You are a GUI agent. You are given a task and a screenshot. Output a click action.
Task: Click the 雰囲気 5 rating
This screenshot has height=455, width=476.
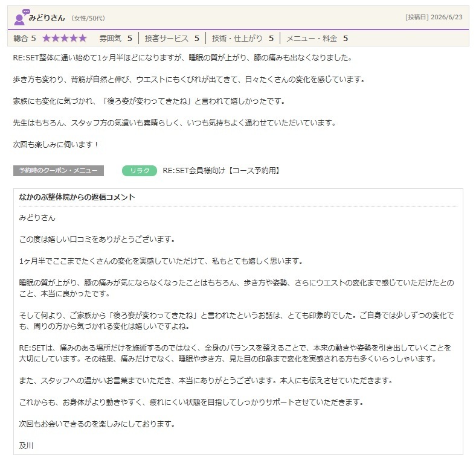pyautogui.click(x=115, y=38)
